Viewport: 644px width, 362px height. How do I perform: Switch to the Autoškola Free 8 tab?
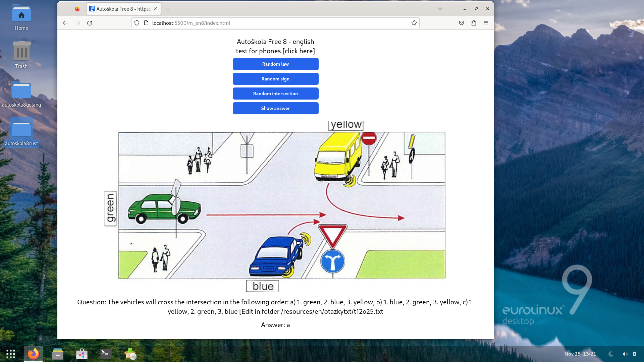pos(121,9)
